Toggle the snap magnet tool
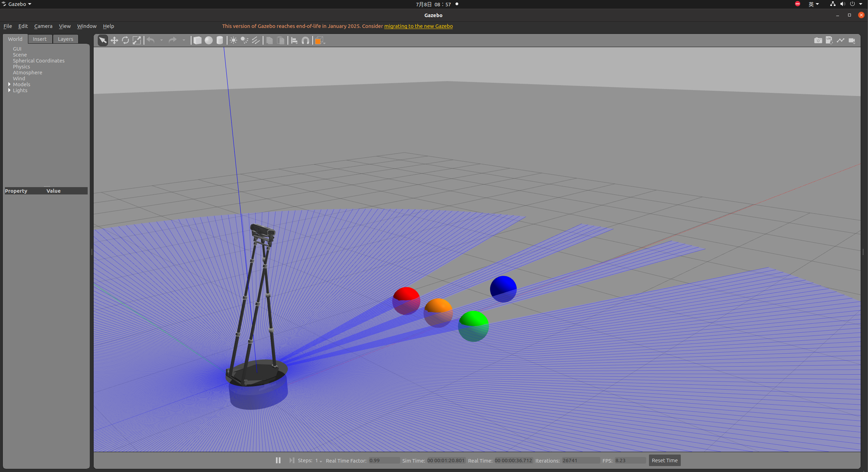 (x=305, y=40)
